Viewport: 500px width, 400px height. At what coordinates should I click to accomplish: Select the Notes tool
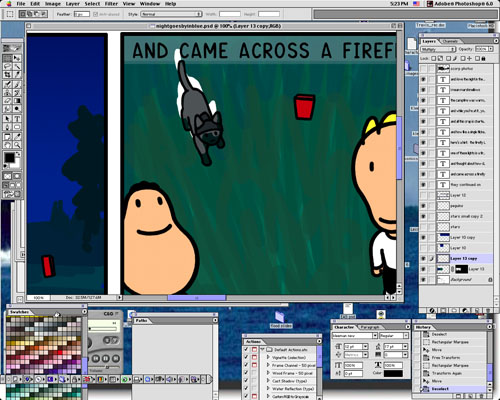tap(7, 136)
